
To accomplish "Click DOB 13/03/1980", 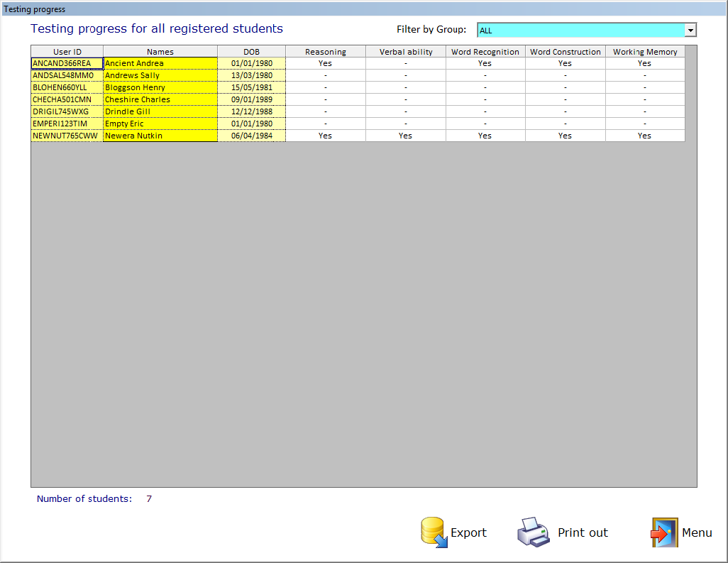I will tap(252, 75).
